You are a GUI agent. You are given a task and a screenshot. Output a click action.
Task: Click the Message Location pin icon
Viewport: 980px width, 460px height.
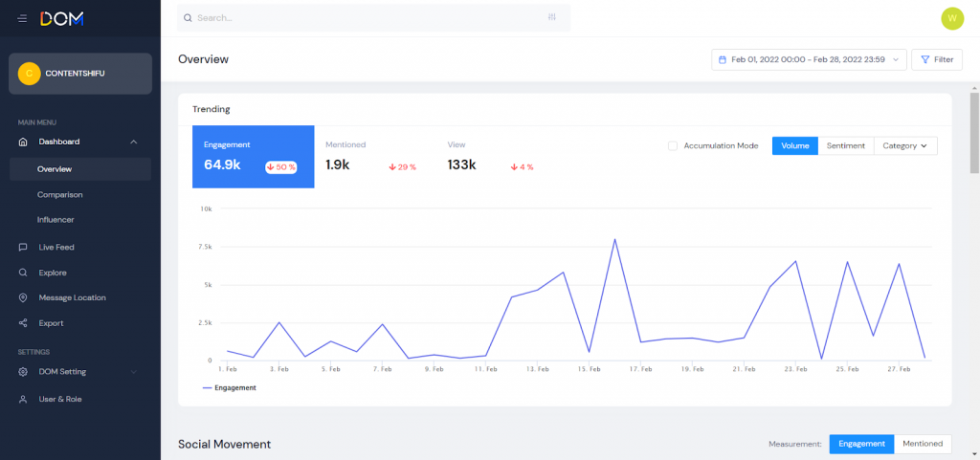coord(23,297)
